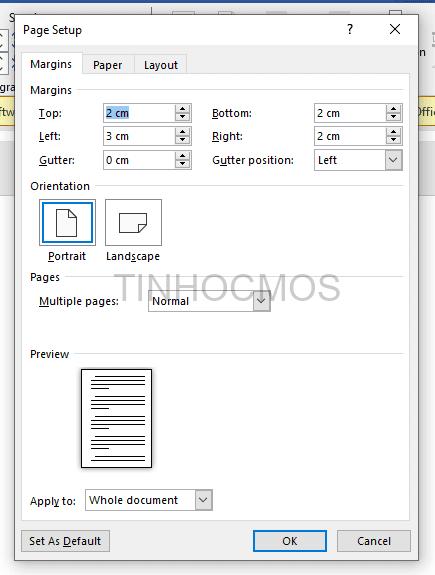Select the Portrait orientation icon
This screenshot has width=435, height=575.
point(67,223)
